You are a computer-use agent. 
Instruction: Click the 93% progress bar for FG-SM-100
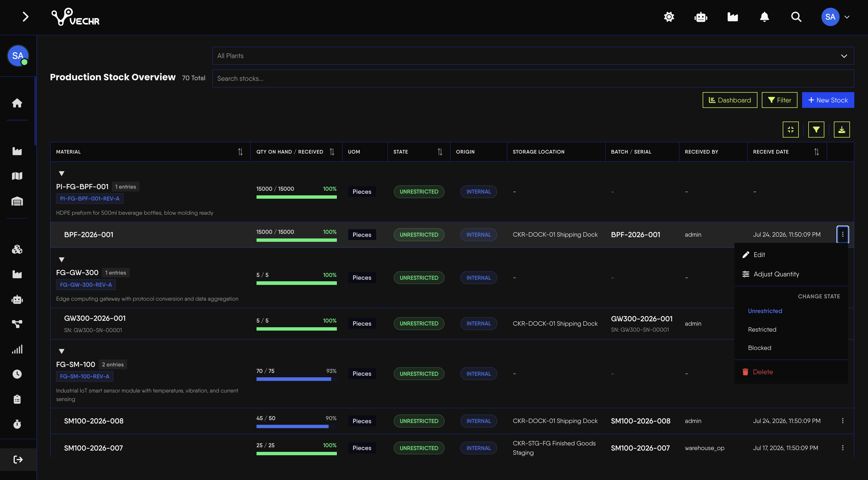pos(297,379)
